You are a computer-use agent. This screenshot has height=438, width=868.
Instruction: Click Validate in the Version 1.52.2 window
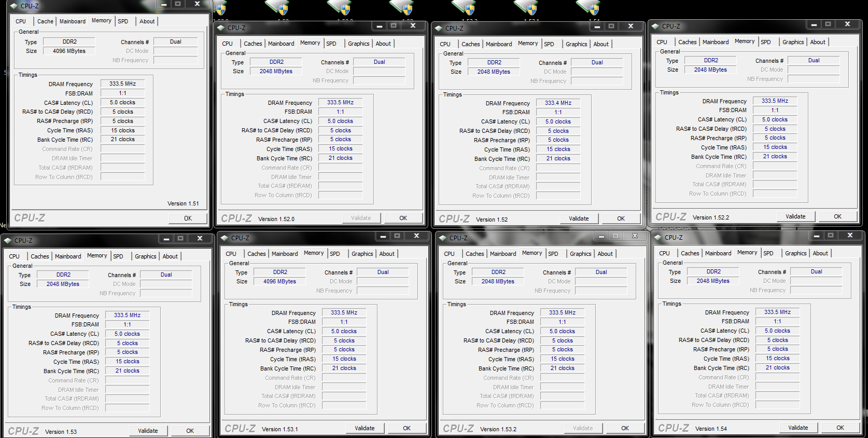pos(795,216)
